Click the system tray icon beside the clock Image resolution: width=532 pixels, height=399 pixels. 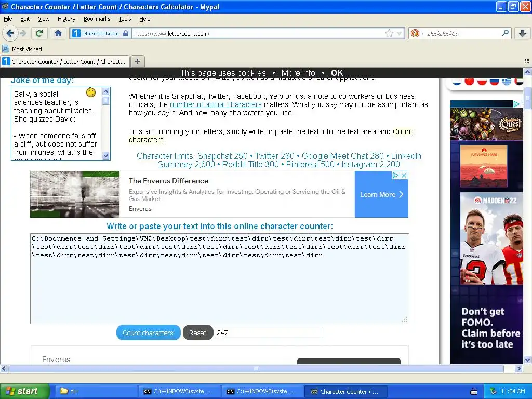[494, 391]
